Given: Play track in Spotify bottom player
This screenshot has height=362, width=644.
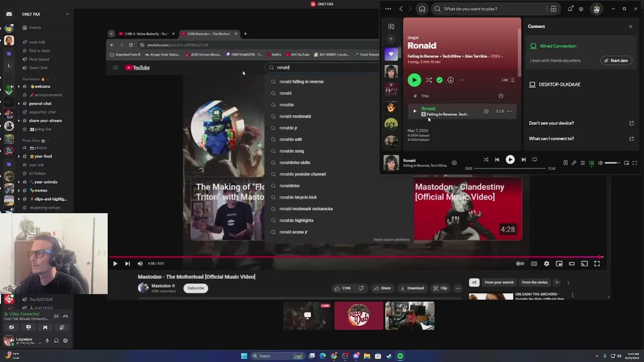Looking at the screenshot, I should 510,160.
